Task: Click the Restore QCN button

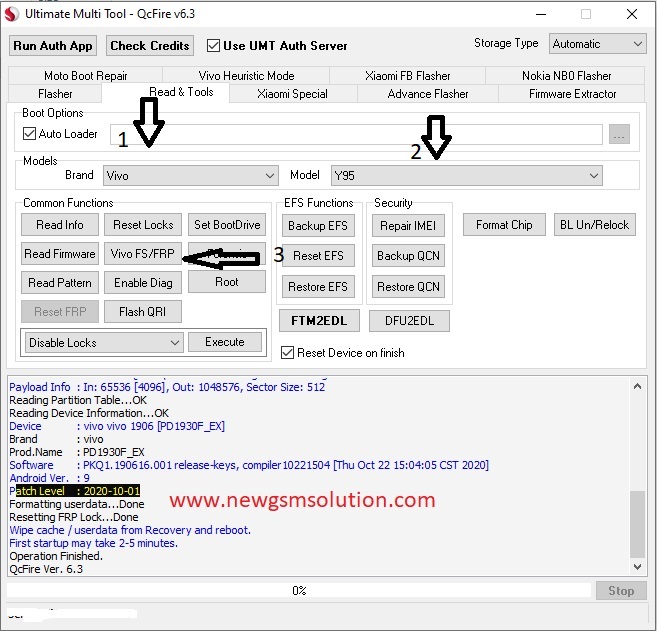Action: pyautogui.click(x=408, y=286)
